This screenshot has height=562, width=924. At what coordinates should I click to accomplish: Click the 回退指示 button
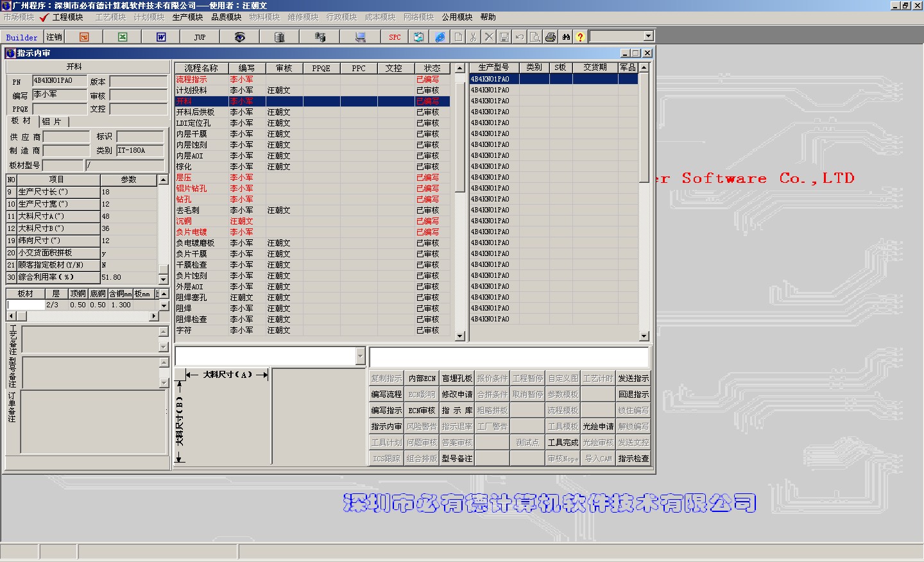point(633,395)
